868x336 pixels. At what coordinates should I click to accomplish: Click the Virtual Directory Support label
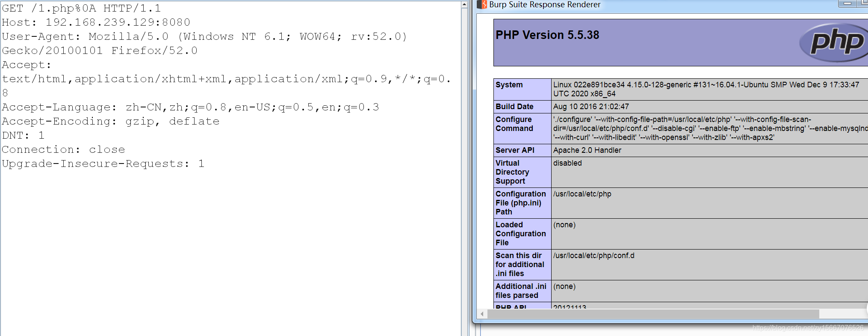512,172
